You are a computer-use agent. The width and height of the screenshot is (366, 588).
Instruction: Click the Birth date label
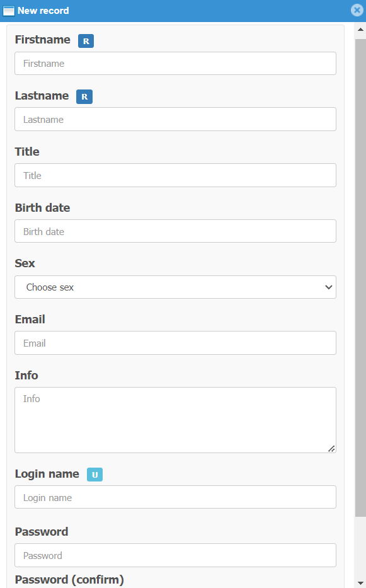click(x=43, y=208)
